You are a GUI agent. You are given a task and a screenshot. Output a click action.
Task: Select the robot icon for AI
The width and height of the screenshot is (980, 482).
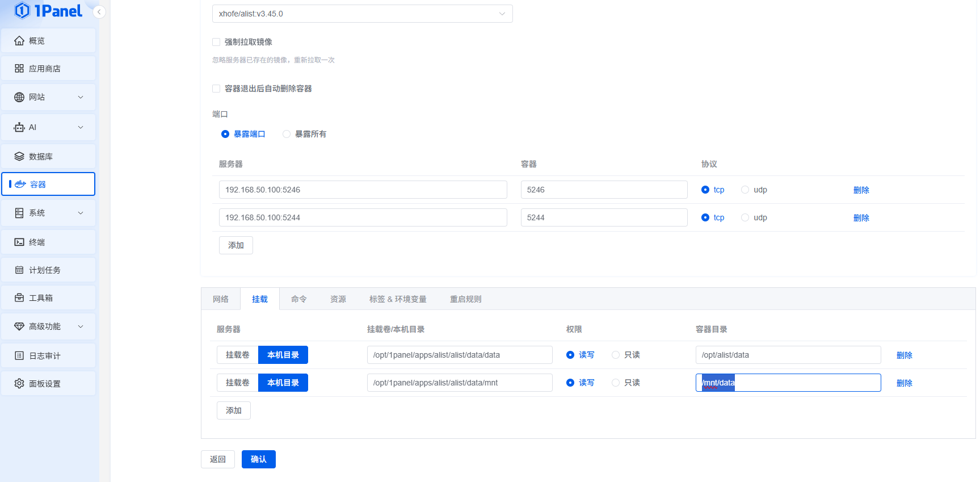19,127
